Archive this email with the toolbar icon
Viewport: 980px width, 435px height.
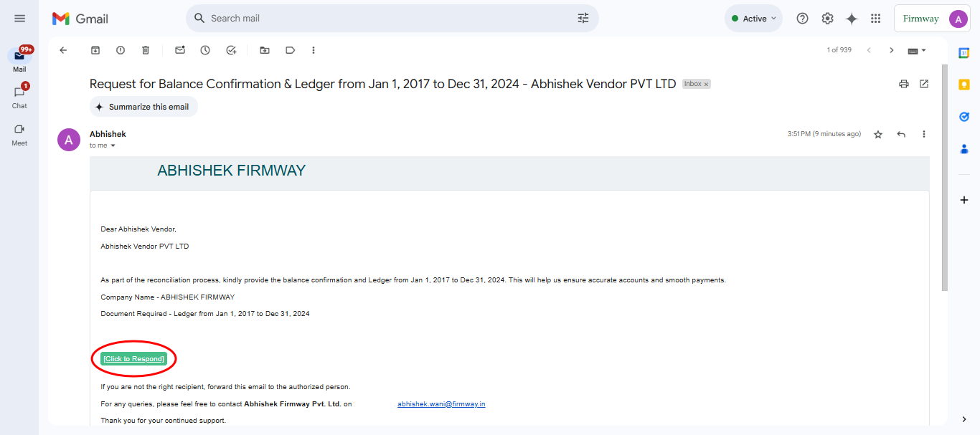[x=95, y=50]
